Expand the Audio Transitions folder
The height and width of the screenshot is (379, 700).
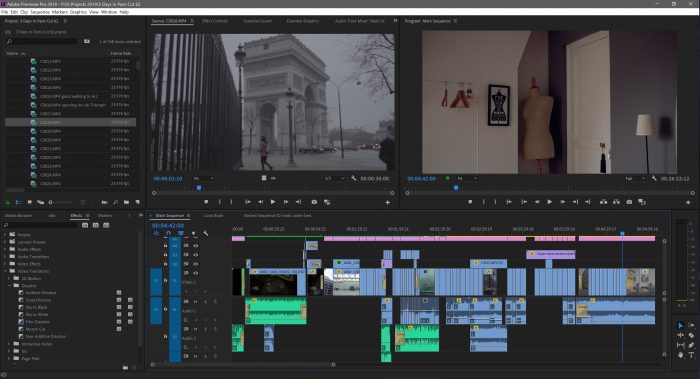point(5,257)
